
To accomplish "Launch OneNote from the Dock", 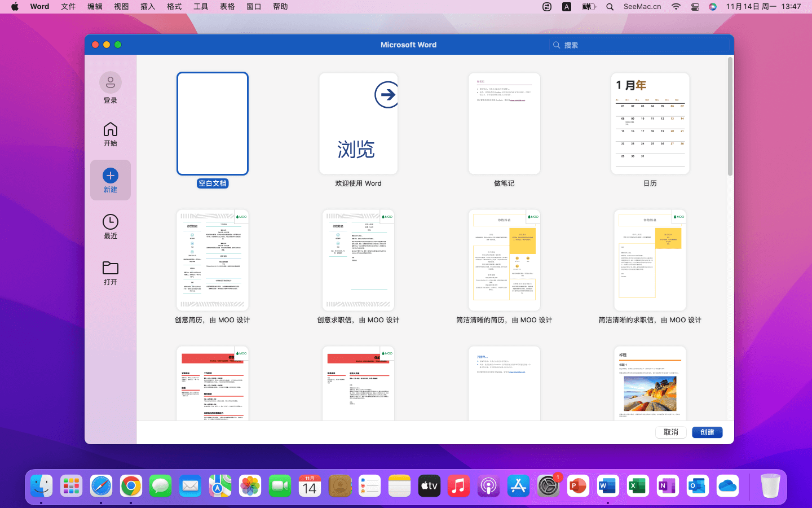I will pyautogui.click(x=668, y=486).
